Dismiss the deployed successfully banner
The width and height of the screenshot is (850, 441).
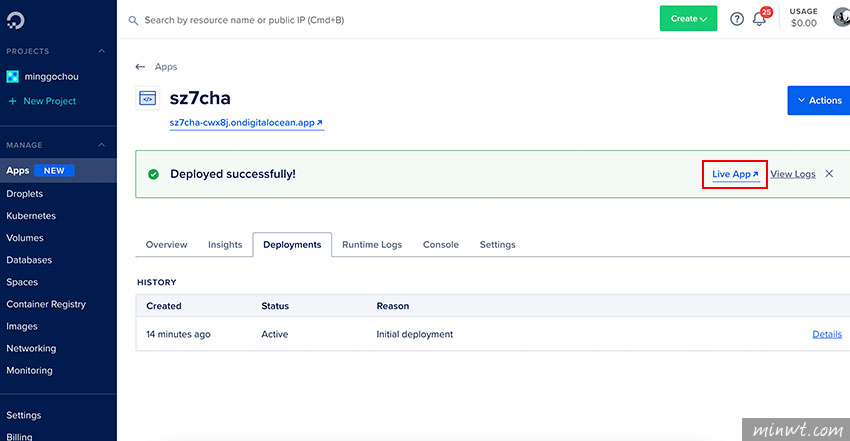pos(829,174)
